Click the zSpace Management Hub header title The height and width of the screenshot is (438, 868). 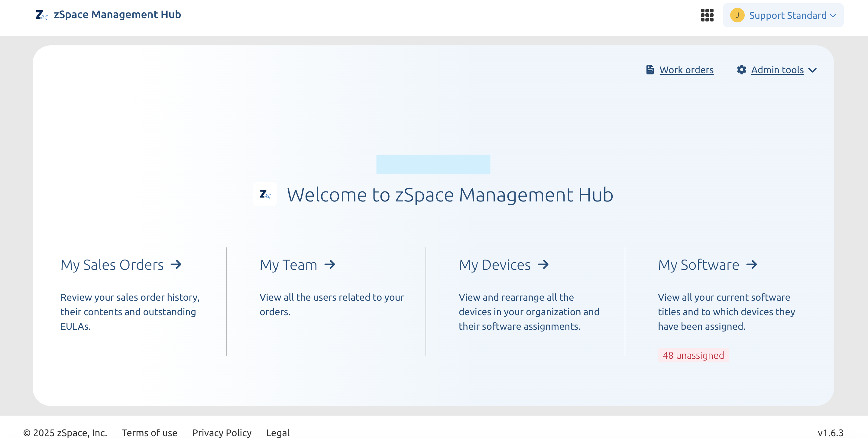[x=117, y=15]
